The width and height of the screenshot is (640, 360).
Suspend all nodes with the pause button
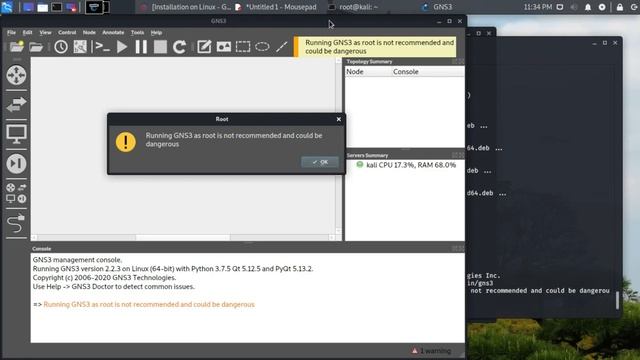141,47
